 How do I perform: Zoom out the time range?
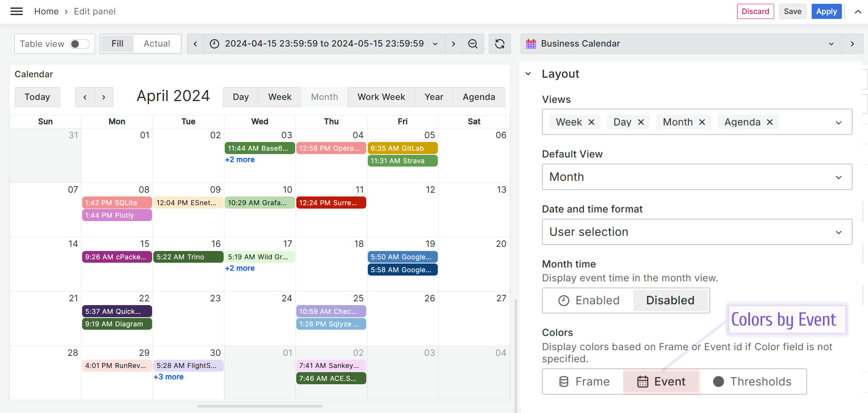point(473,44)
